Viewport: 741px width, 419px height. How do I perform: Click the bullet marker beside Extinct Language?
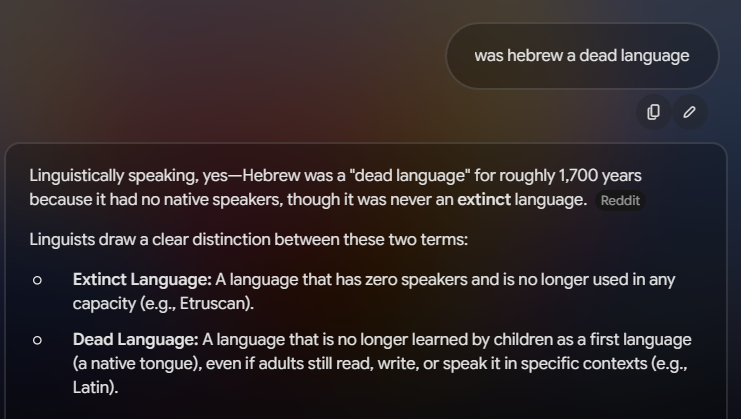[37, 281]
